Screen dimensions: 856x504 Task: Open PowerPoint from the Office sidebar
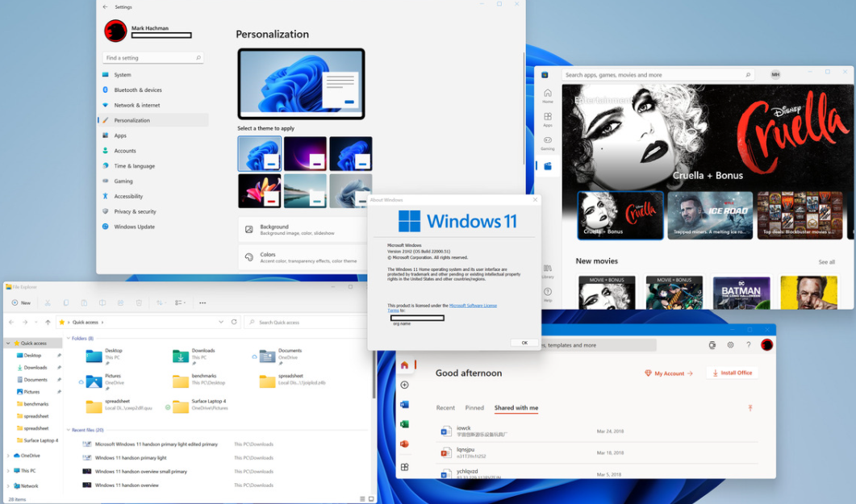(x=404, y=444)
